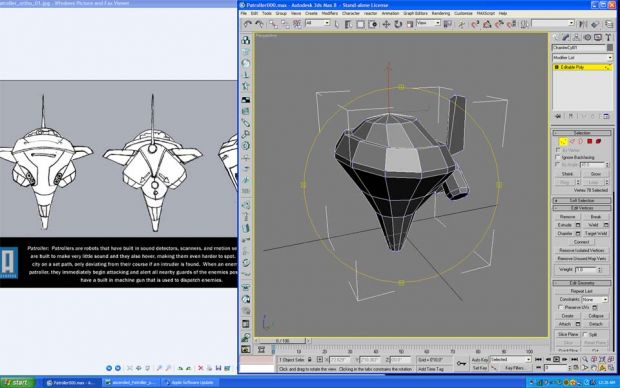This screenshot has height=388, width=620.
Task: Open the Motion command panel tab
Action: coord(587,38)
